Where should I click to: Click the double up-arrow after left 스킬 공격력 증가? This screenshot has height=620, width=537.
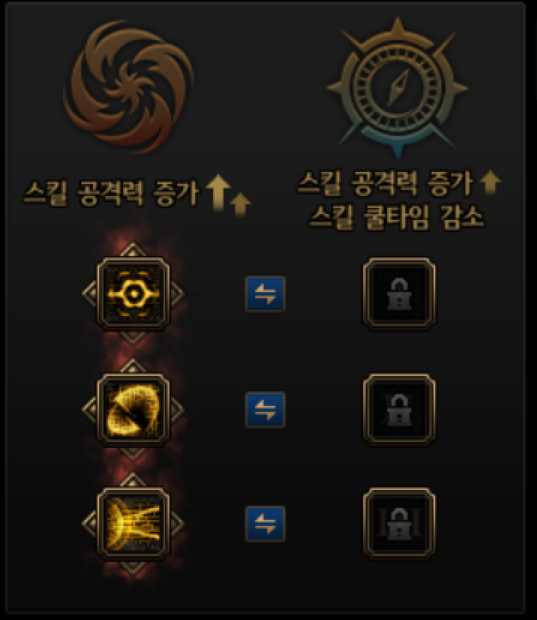pyautogui.click(x=229, y=195)
